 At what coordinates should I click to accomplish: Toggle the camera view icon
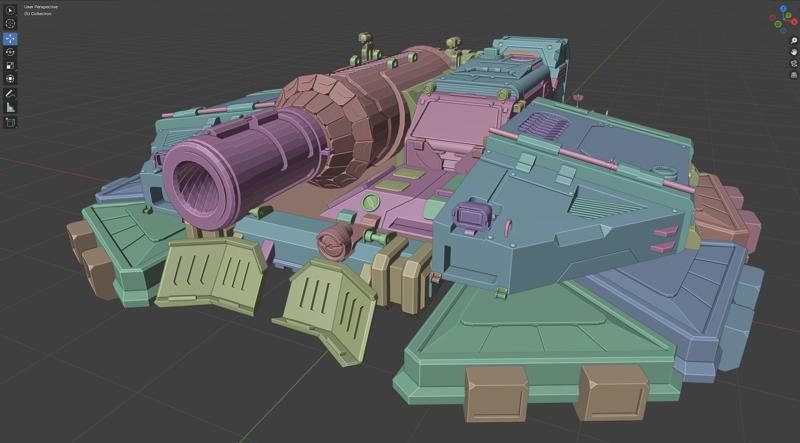click(794, 63)
